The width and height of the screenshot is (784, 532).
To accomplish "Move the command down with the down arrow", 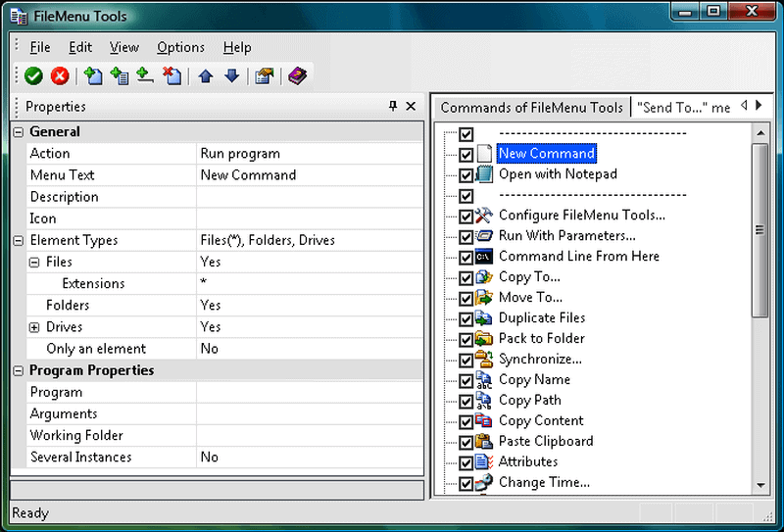I will 231,76.
